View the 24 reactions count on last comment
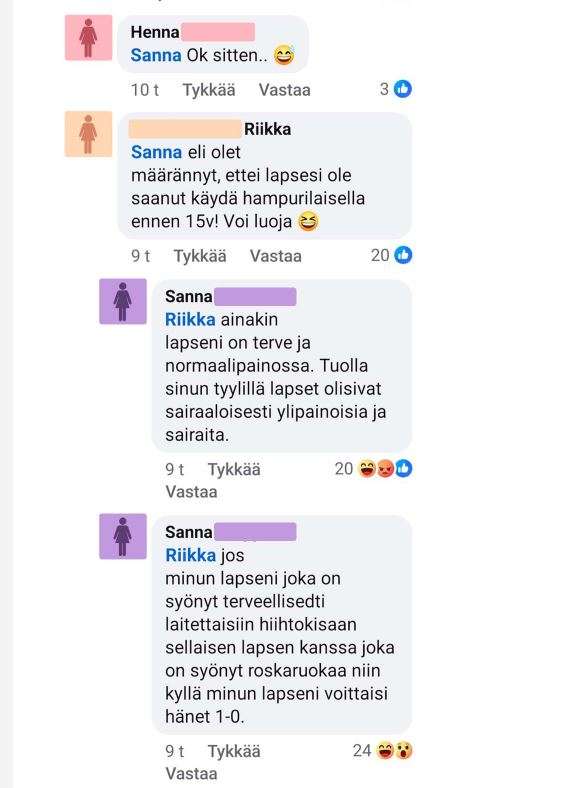 pyautogui.click(x=362, y=750)
